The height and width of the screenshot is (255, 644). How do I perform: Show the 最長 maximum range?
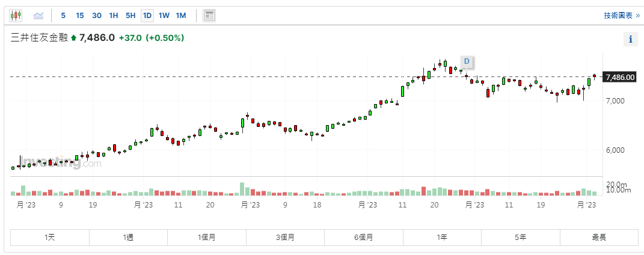point(598,238)
